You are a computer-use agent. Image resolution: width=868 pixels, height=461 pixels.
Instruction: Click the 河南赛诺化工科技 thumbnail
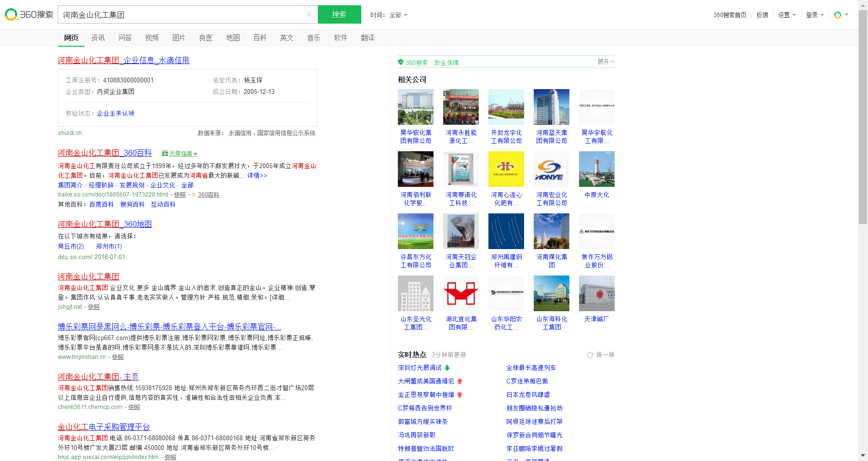461,169
